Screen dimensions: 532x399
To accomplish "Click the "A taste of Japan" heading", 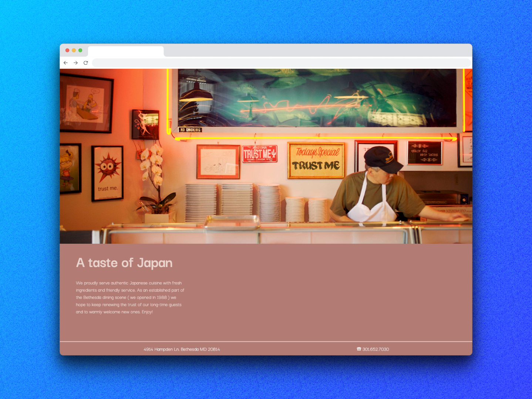I will 124,263.
